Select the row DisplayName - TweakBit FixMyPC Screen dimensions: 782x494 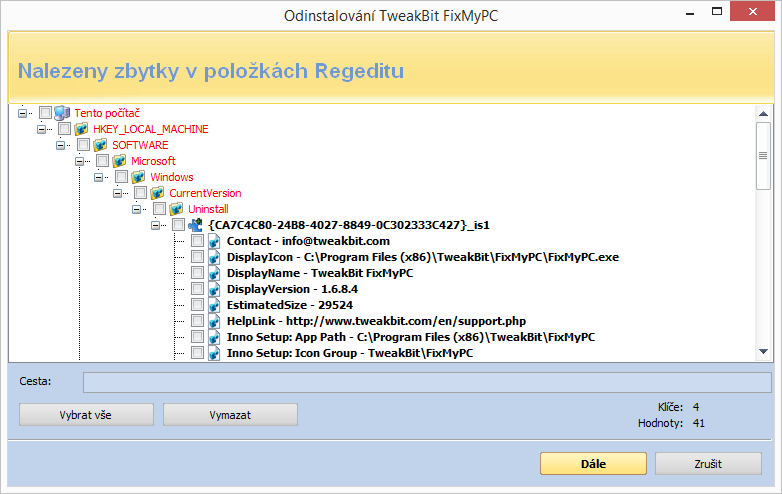320,273
